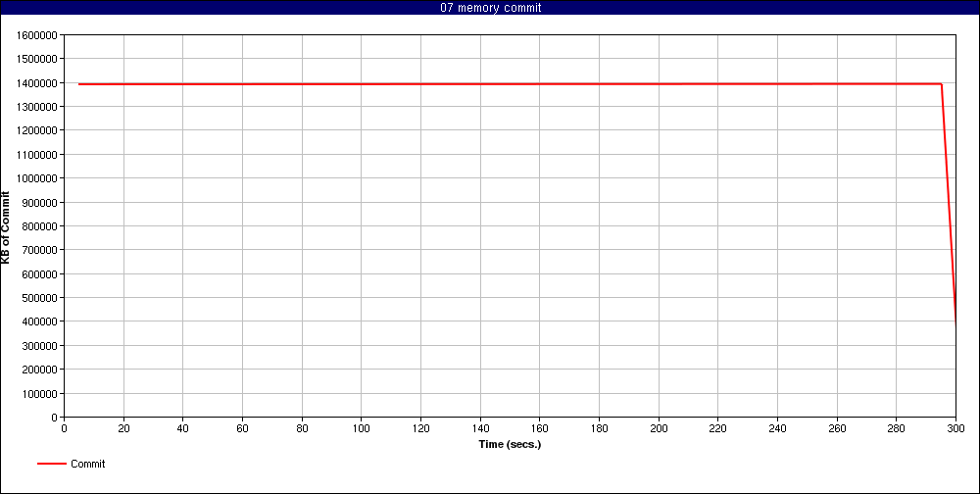Click the y-axis label 200000
This screenshot has height=494, width=980.
coord(41,370)
